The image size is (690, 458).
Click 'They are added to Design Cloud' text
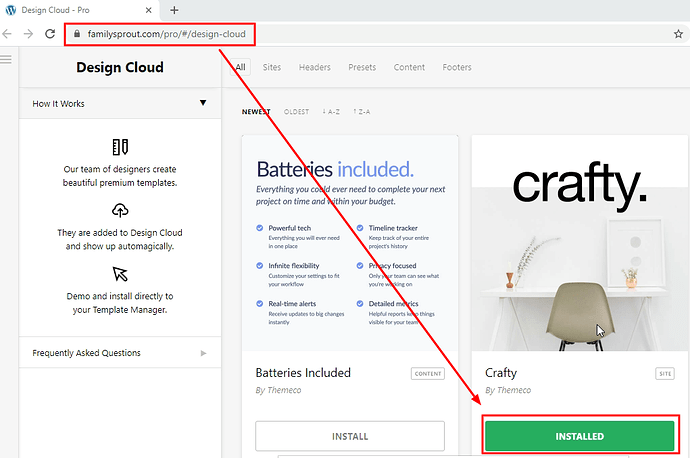(120, 233)
